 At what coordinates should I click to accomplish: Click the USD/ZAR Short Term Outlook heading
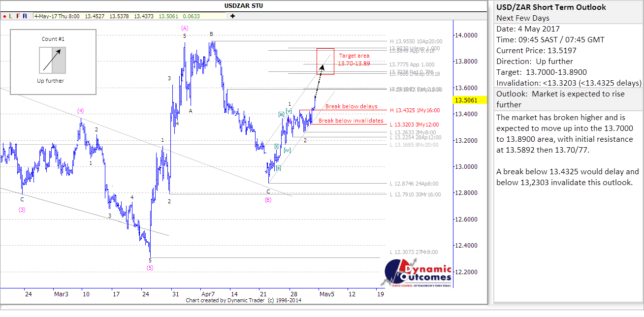pos(551,7)
